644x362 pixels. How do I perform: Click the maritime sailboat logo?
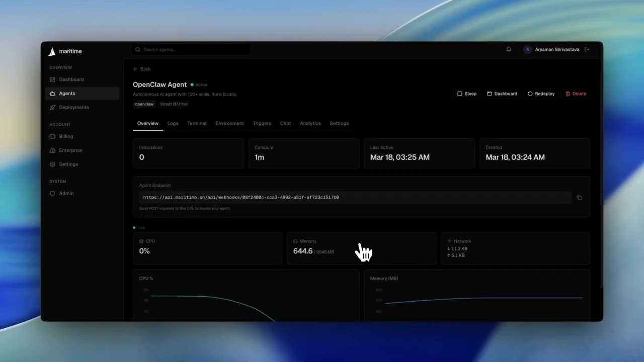point(52,51)
